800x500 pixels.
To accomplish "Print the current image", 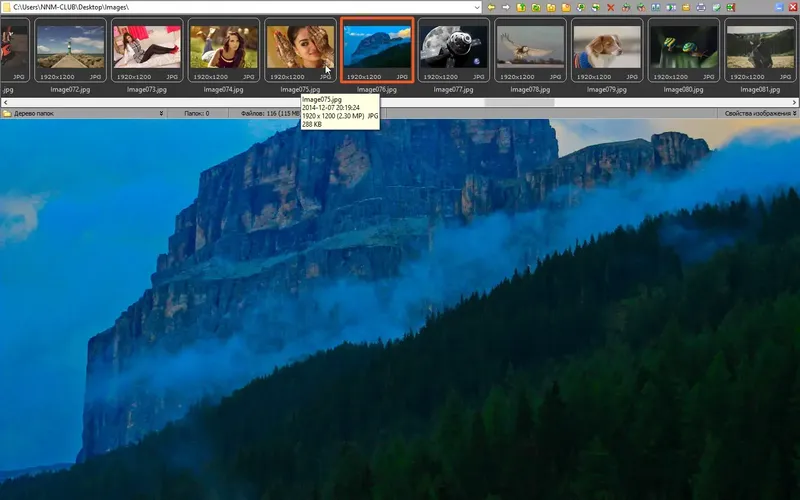I will (x=701, y=8).
